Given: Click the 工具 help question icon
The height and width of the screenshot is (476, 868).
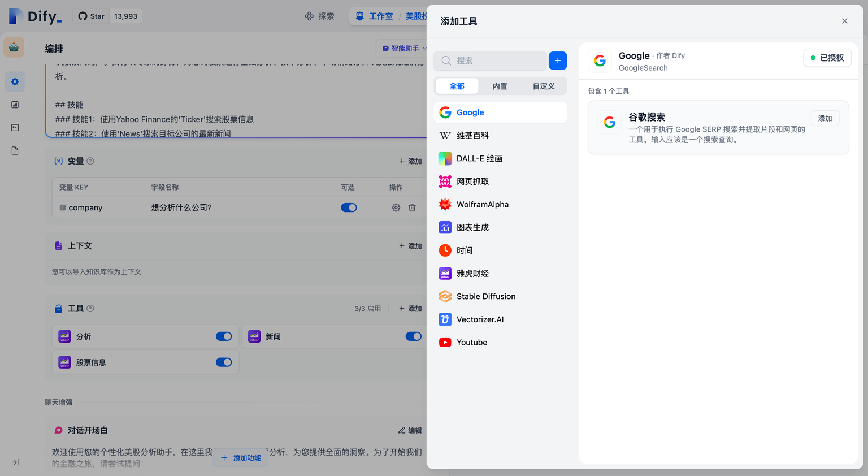Looking at the screenshot, I should click(90, 309).
